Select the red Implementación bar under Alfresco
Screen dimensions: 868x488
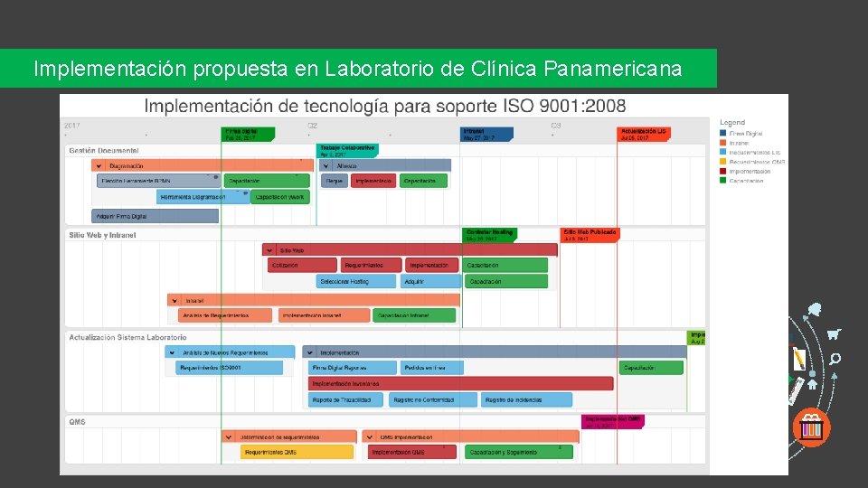pyautogui.click(x=373, y=181)
